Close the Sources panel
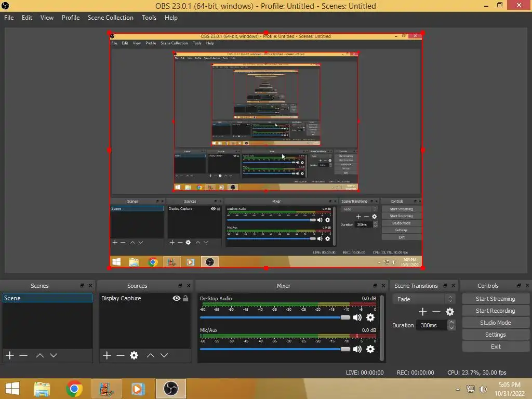The width and height of the screenshot is (532, 399). click(189, 286)
